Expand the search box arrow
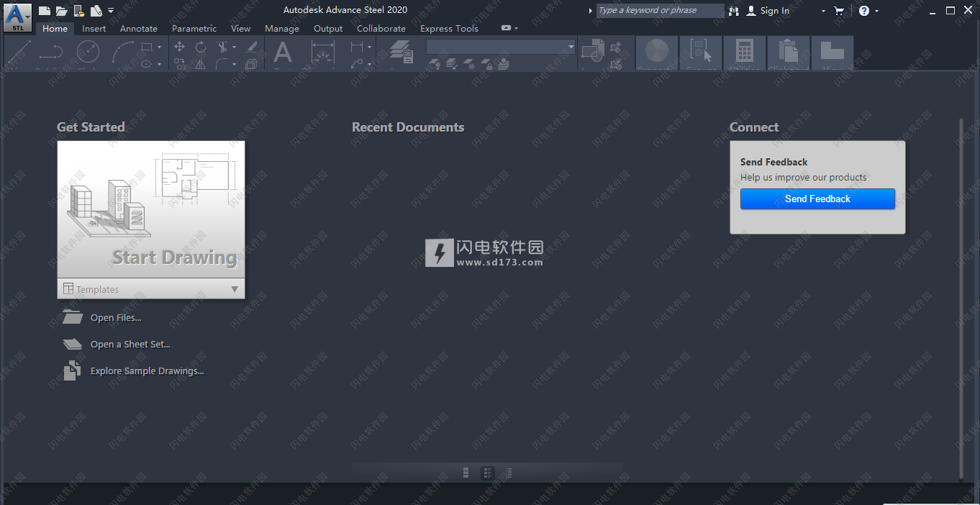The width and height of the screenshot is (980, 505). click(x=590, y=11)
